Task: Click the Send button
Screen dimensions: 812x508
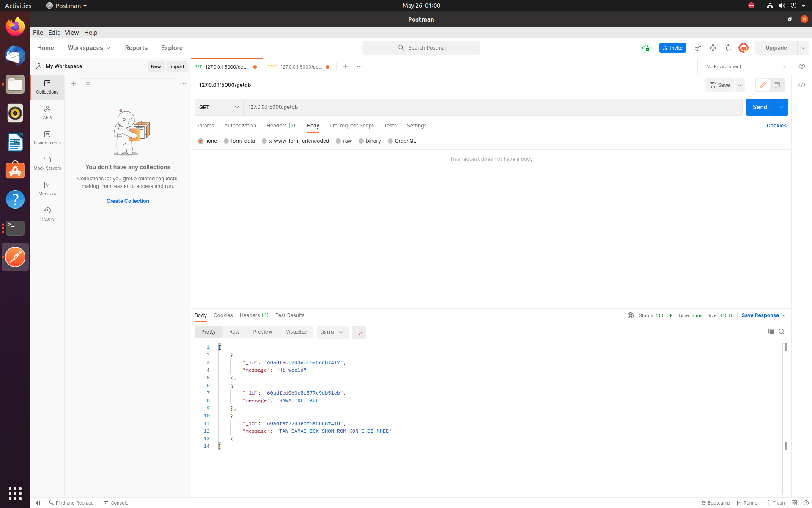Action: [x=760, y=107]
